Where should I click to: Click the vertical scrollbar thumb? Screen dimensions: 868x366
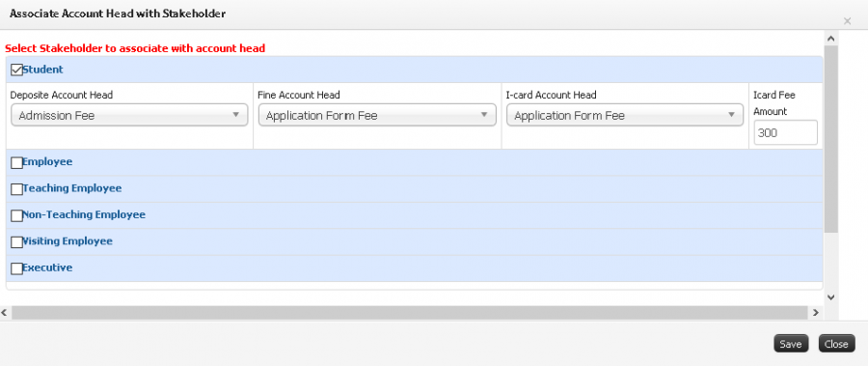830,139
